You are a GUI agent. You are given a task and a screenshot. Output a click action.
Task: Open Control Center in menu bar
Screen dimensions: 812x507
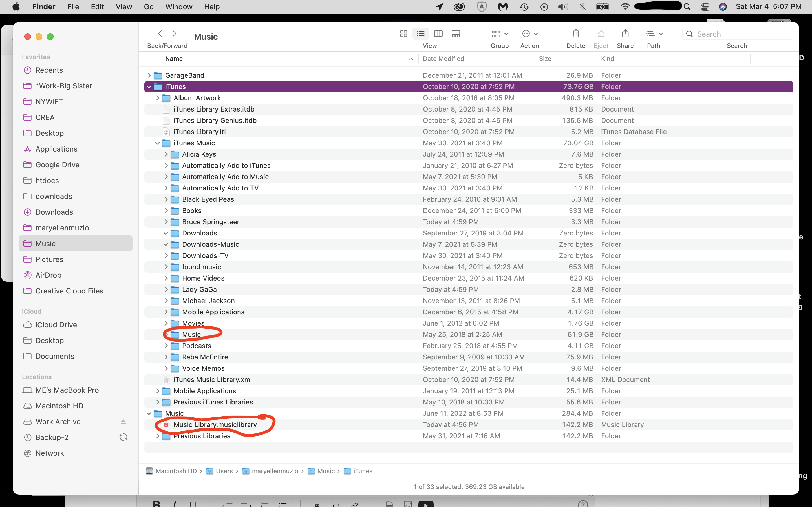pos(705,7)
